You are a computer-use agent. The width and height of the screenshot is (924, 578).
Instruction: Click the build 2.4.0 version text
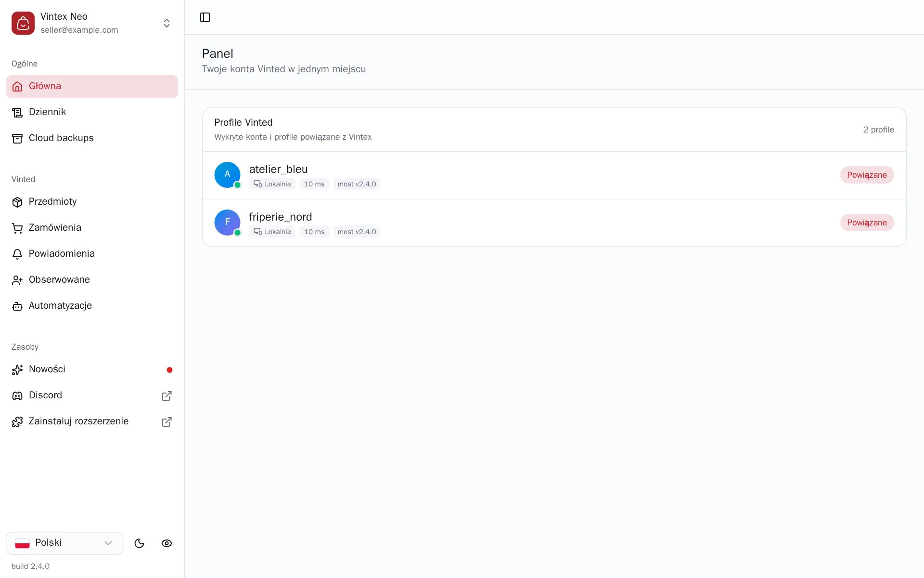30,566
